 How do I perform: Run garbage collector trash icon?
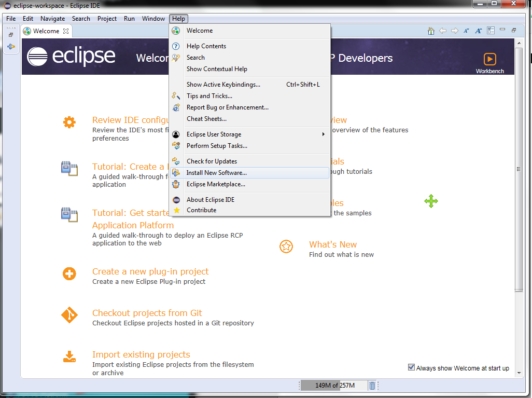click(x=372, y=386)
